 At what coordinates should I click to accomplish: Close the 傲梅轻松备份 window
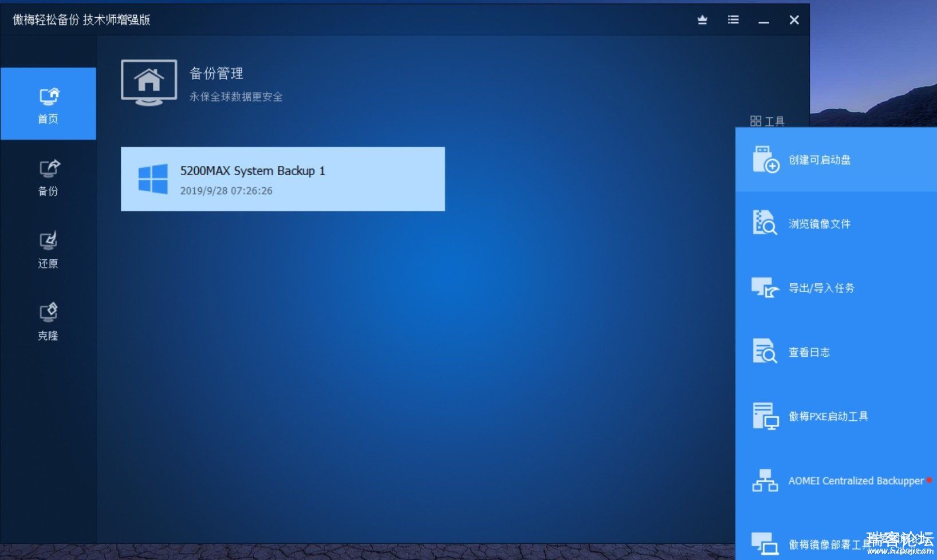(794, 20)
